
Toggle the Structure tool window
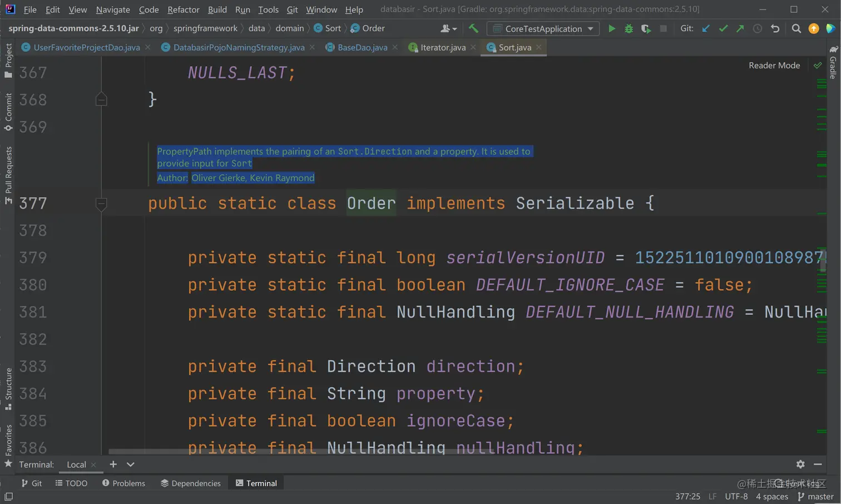pos(8,389)
